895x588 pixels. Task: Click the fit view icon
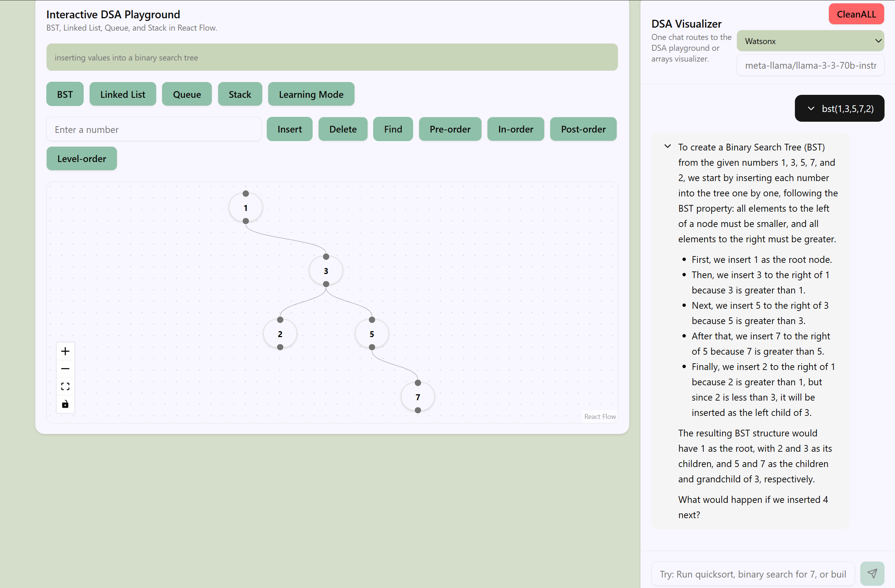pyautogui.click(x=65, y=386)
